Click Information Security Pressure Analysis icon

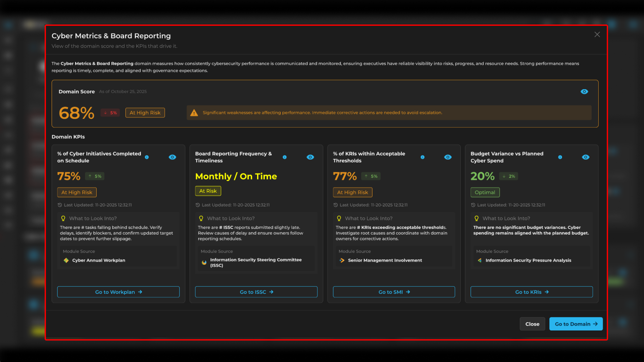pyautogui.click(x=480, y=260)
